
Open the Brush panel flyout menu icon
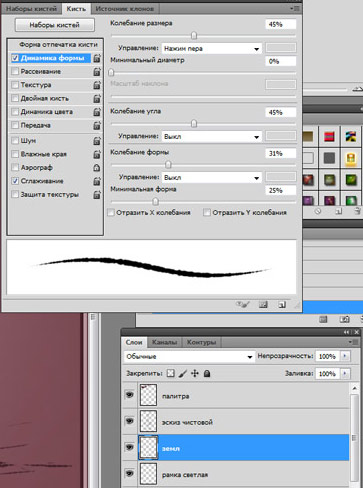pos(295,8)
